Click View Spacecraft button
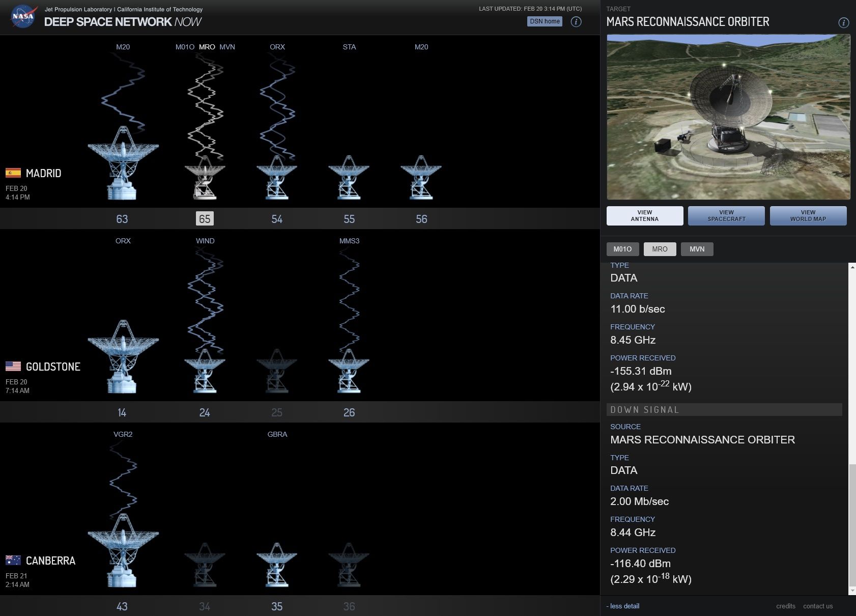The height and width of the screenshot is (616, 856). click(726, 216)
